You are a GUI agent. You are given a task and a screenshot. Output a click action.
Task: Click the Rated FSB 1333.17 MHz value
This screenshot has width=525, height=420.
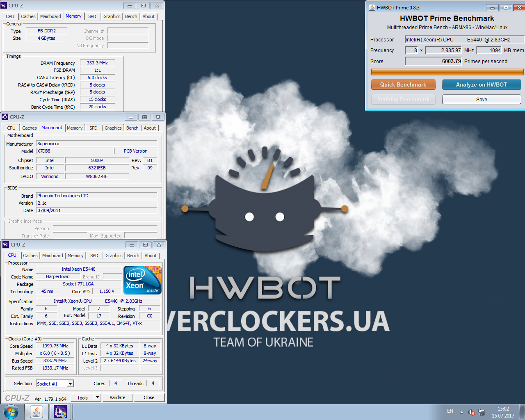pos(55,368)
